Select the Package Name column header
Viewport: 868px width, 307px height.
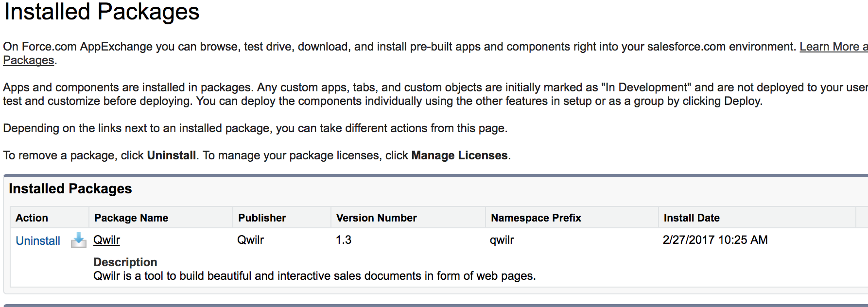coord(161,218)
